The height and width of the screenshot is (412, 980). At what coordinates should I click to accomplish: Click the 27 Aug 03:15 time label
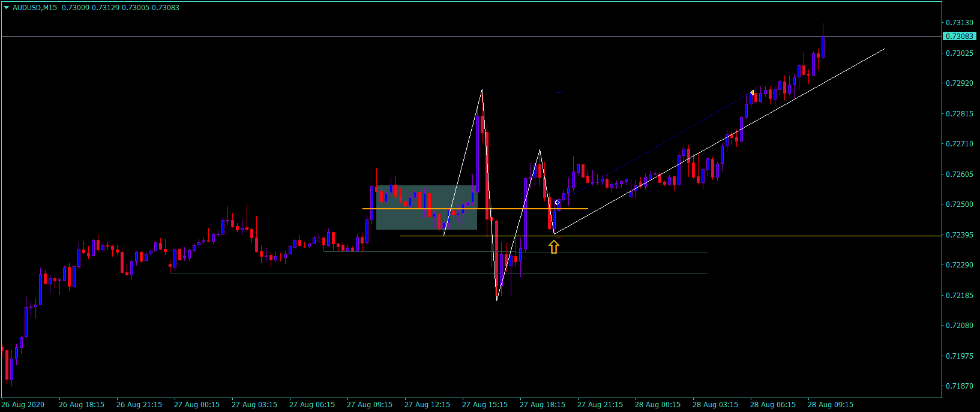(x=254, y=405)
